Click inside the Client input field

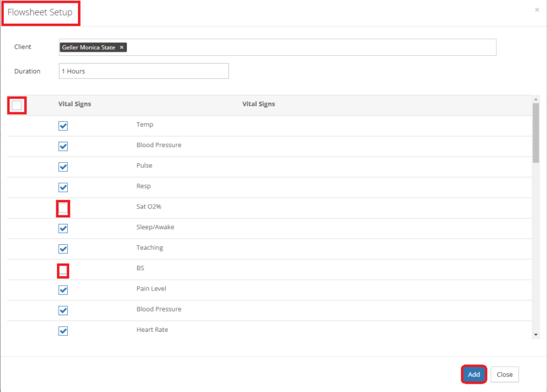click(x=312, y=47)
